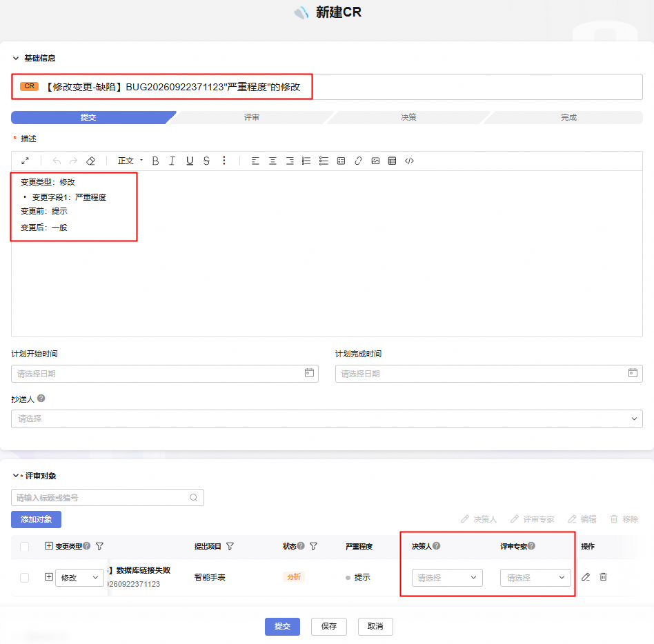Undo the last edit in the editor
Viewport: 654px width, 644px height.
click(57, 161)
